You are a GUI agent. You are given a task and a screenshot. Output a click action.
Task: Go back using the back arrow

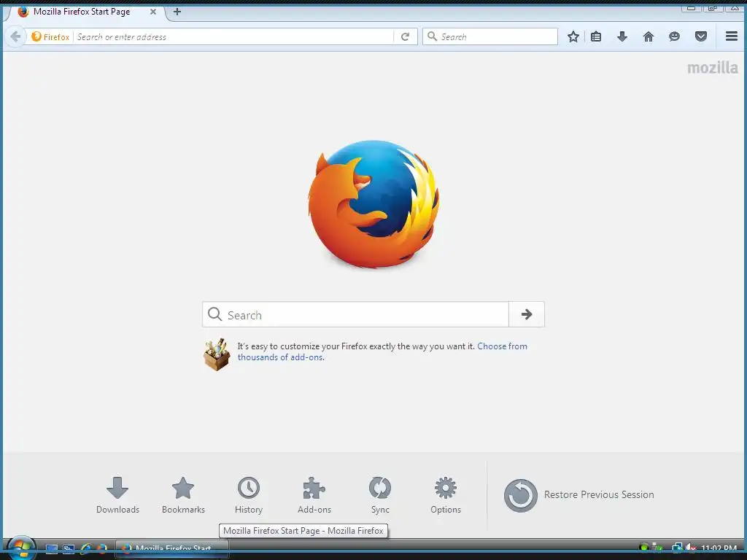[15, 36]
